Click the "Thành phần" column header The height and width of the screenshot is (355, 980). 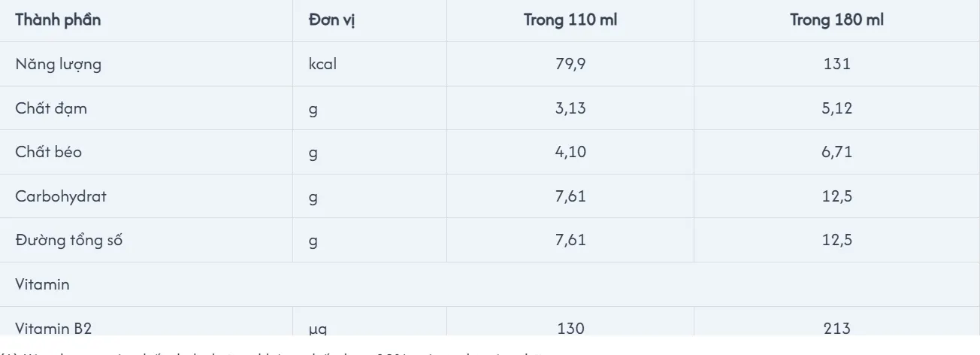coord(58,20)
